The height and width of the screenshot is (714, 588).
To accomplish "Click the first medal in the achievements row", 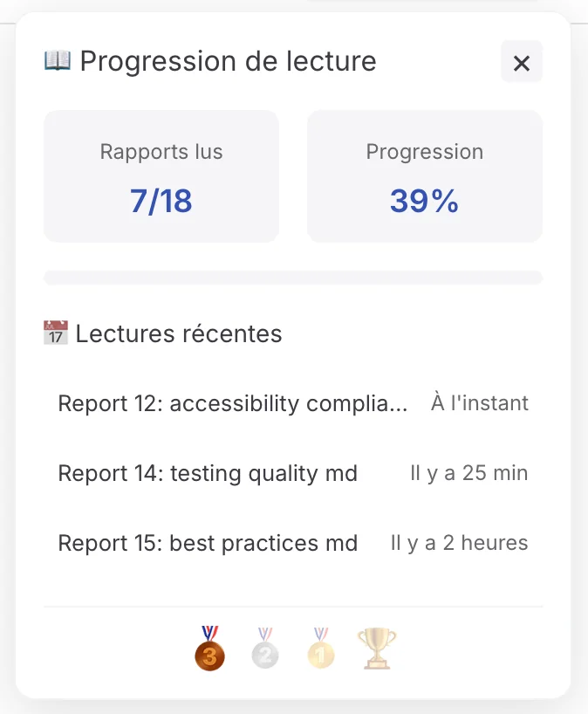I will pyautogui.click(x=209, y=648).
